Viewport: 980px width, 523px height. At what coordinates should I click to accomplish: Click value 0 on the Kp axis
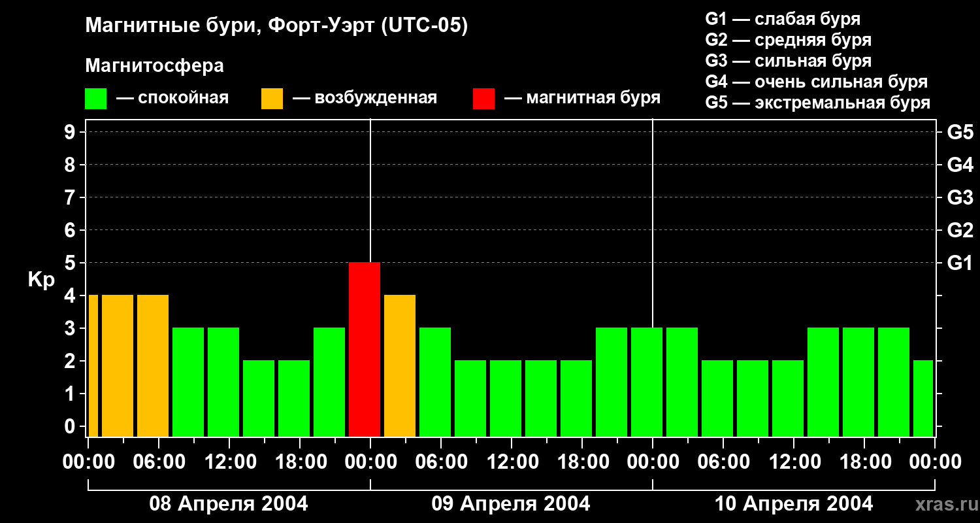coord(71,426)
